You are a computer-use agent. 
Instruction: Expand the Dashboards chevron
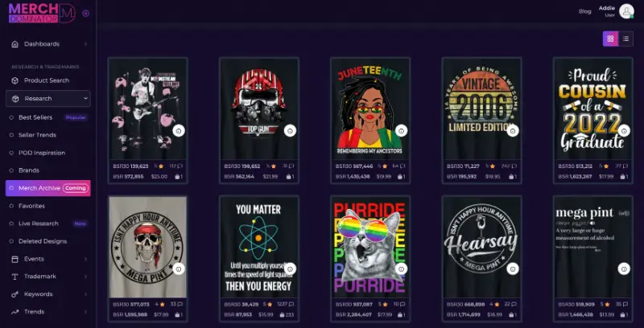click(85, 44)
